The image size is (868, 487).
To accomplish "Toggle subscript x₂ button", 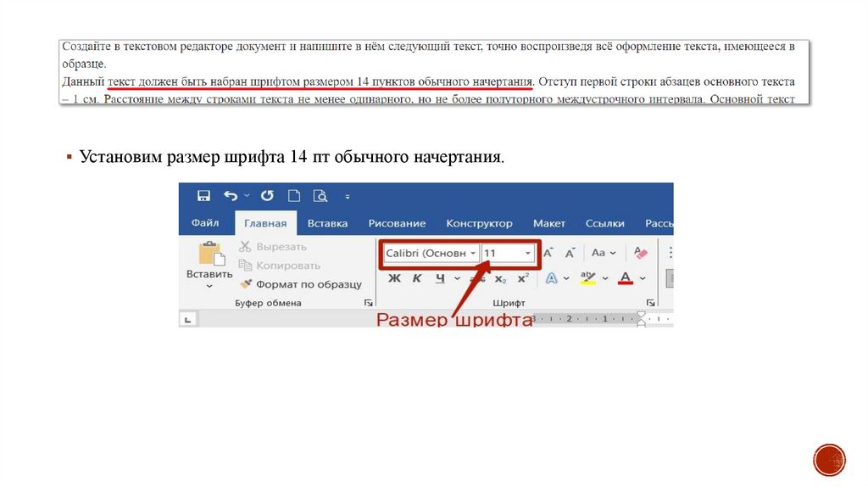I will click(500, 278).
